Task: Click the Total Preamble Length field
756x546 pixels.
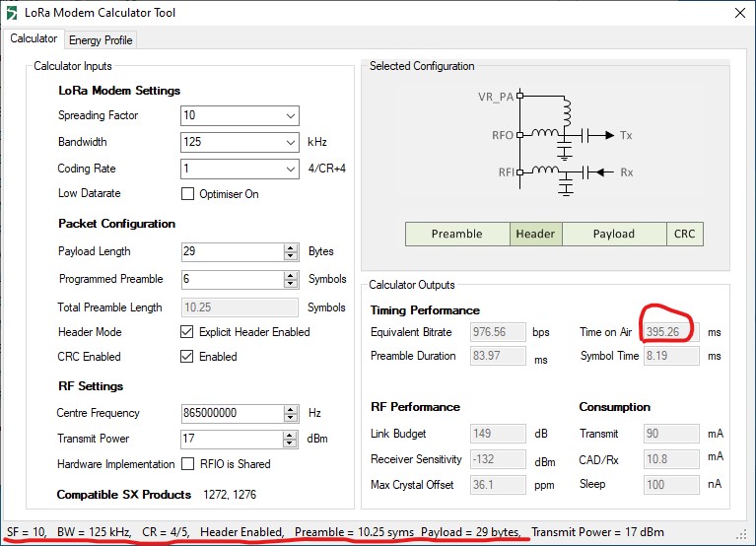Action: (x=240, y=307)
